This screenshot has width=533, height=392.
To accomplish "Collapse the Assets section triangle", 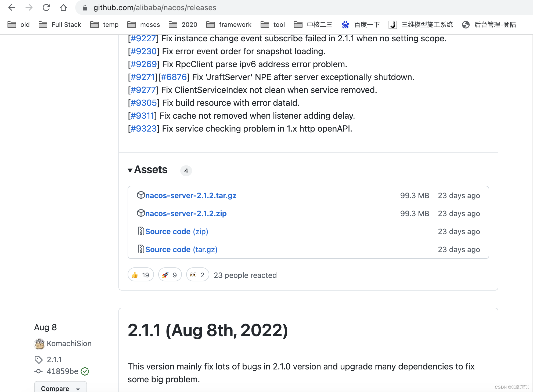I will [130, 170].
